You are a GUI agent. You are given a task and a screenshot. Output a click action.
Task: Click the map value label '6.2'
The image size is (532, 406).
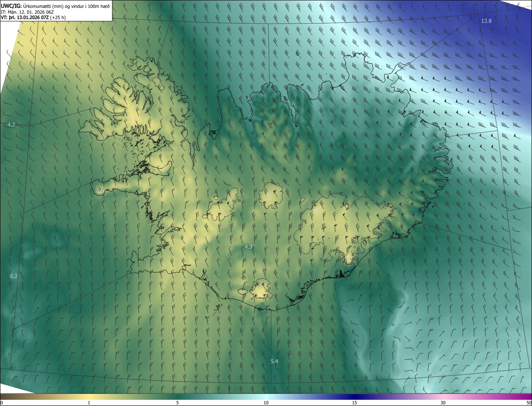tap(14, 276)
